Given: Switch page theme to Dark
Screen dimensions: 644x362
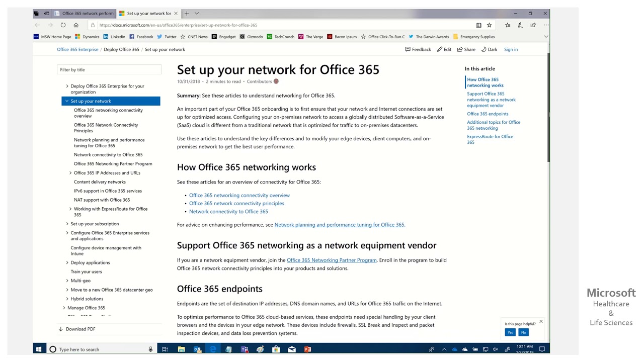Looking at the screenshot, I should [489, 49].
